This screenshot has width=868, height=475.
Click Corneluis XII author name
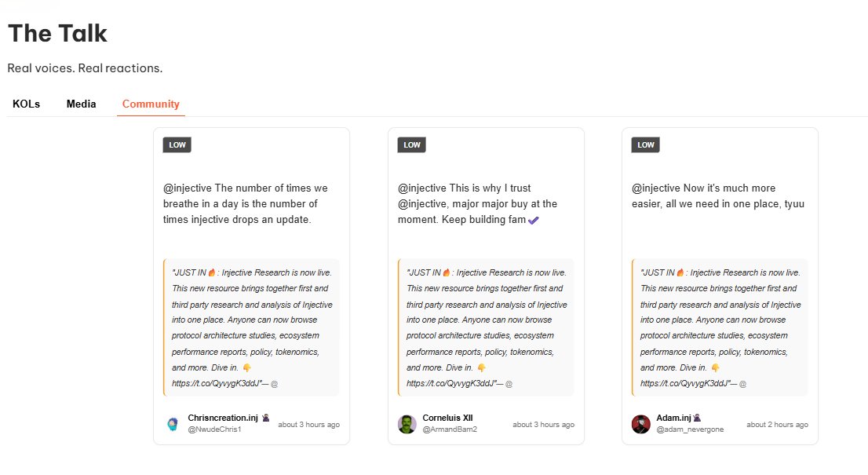(x=447, y=418)
